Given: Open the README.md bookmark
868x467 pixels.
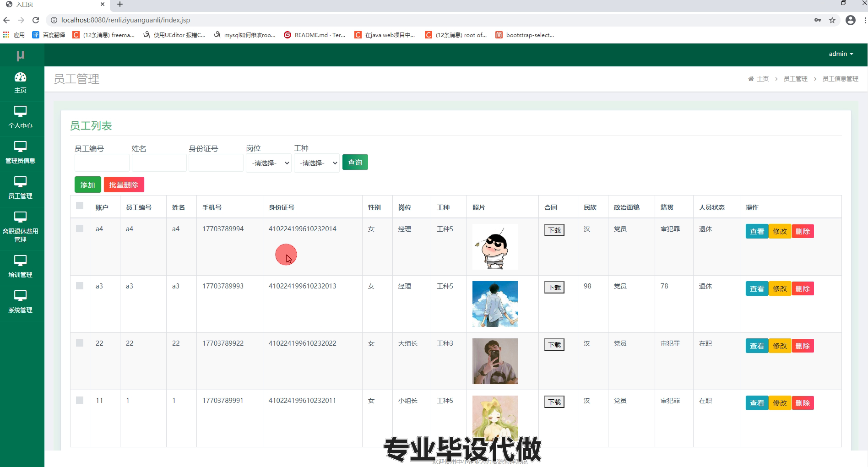Looking at the screenshot, I should (315, 35).
